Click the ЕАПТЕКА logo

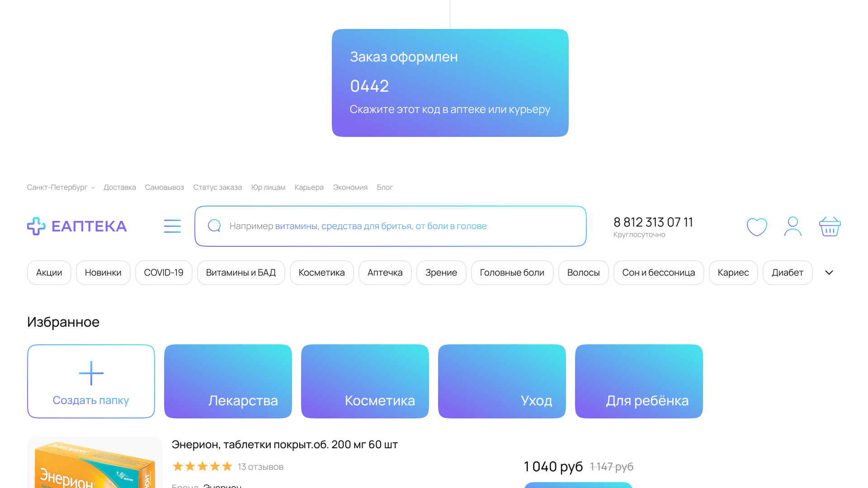click(x=77, y=226)
